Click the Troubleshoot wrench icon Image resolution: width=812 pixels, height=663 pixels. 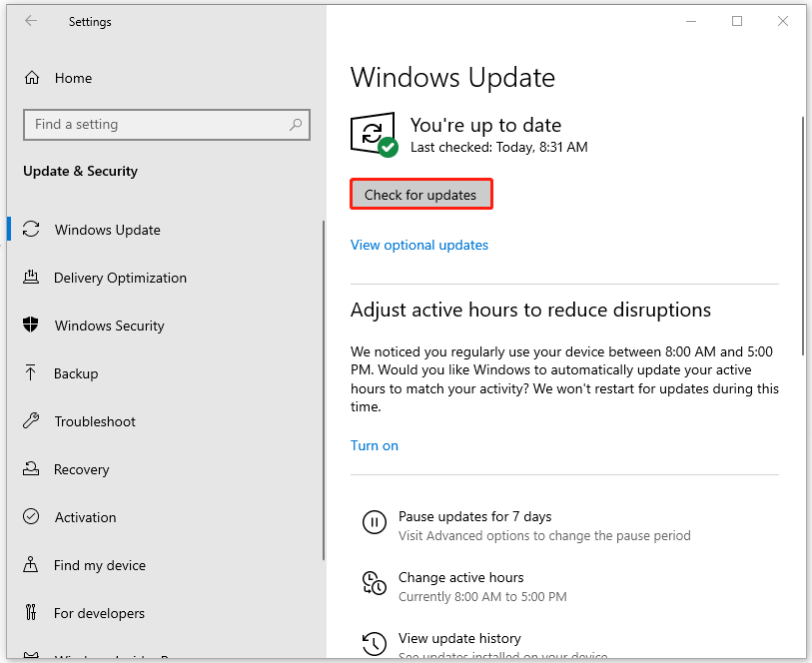click(x=32, y=421)
